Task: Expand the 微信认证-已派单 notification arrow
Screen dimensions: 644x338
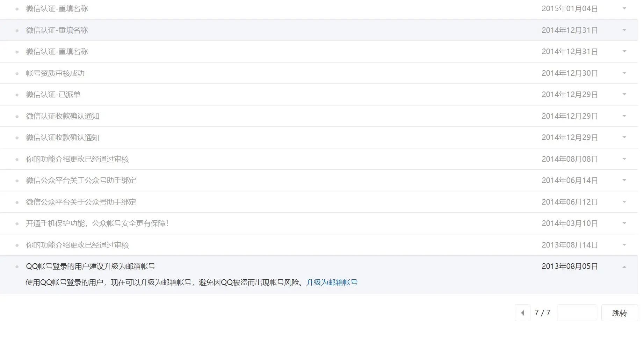Action: click(x=624, y=94)
